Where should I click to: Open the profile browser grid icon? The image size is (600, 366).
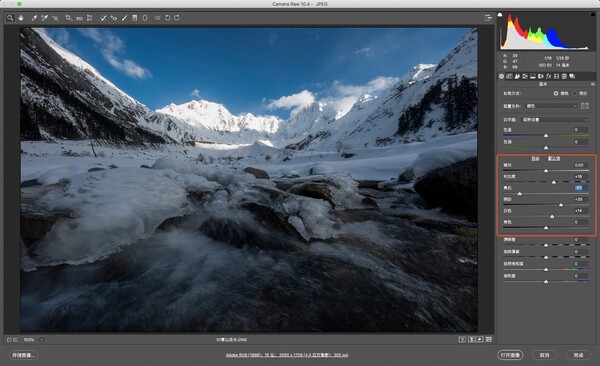click(x=584, y=105)
